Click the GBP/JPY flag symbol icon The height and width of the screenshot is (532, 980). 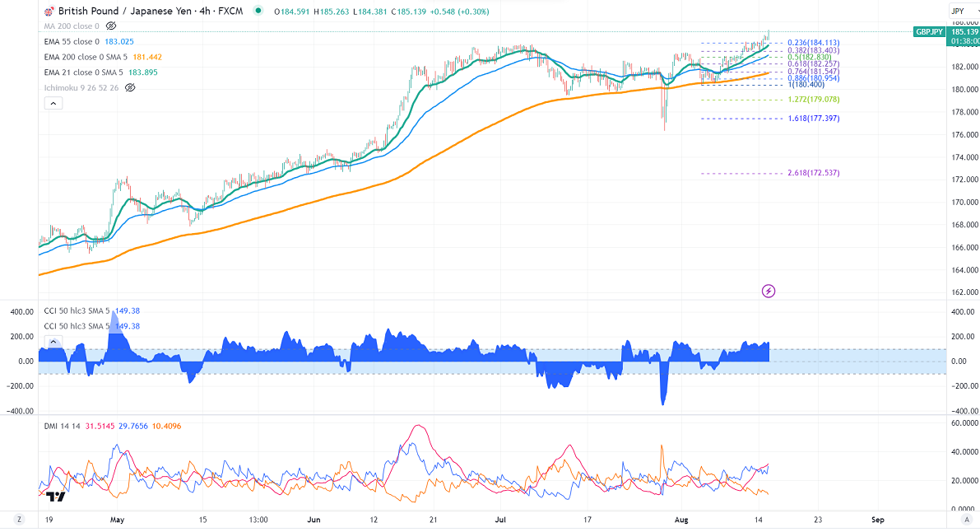49,12
